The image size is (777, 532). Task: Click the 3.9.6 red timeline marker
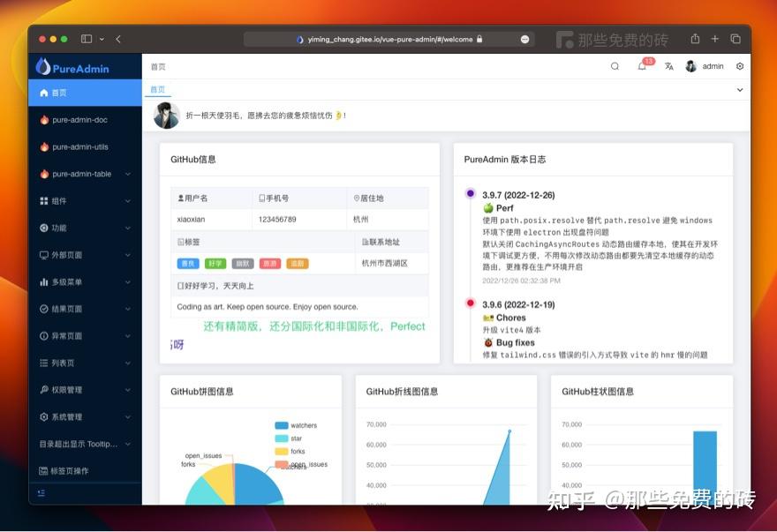click(x=471, y=303)
